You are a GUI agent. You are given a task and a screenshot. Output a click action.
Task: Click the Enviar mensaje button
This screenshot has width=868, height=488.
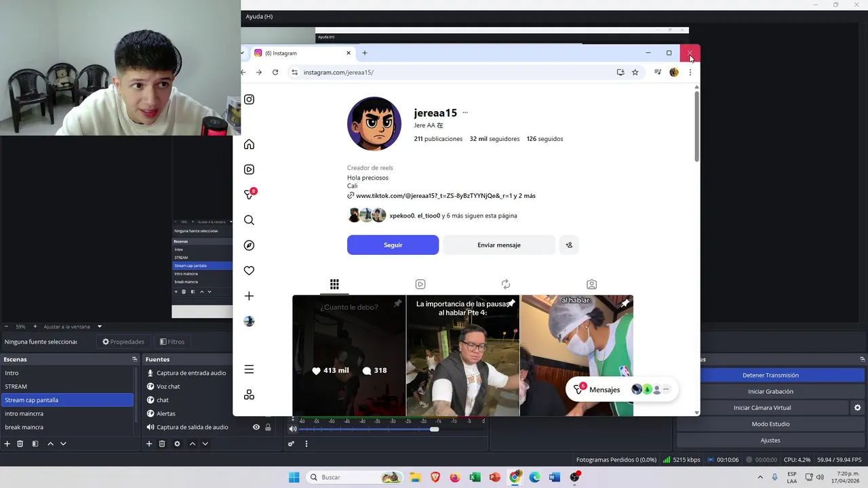[498, 245]
